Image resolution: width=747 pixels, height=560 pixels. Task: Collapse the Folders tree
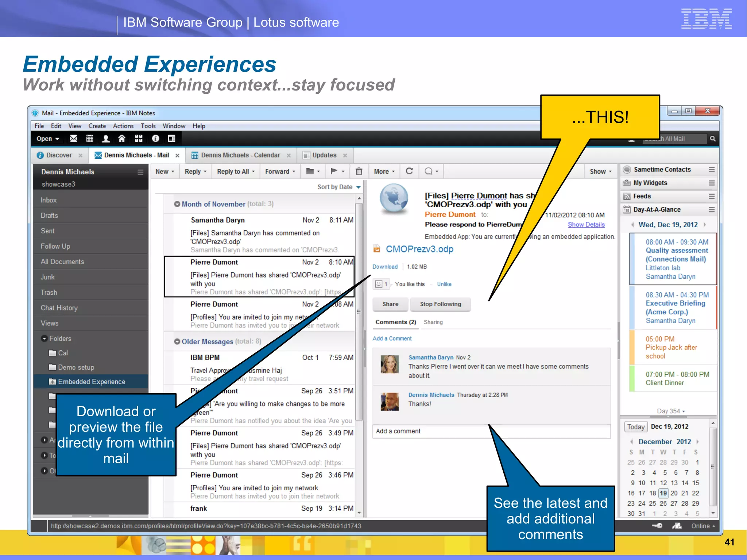pos(44,339)
